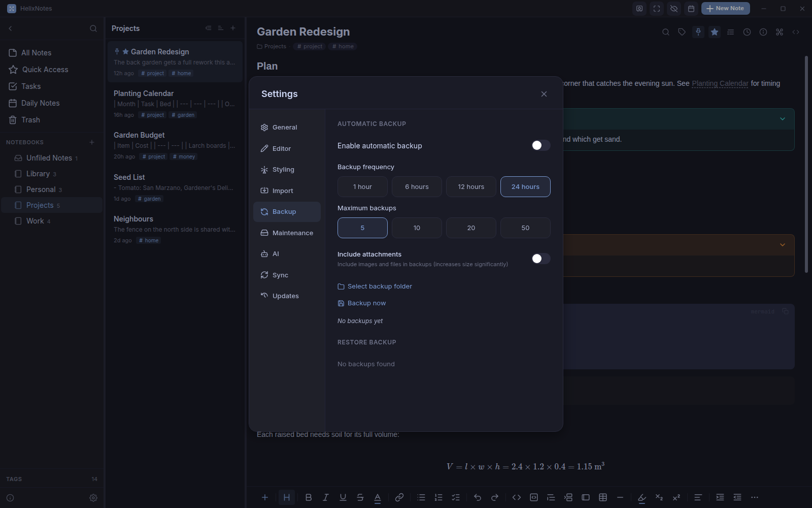Collapse the orange callout block chevron
The image size is (812, 508).
coord(783,245)
